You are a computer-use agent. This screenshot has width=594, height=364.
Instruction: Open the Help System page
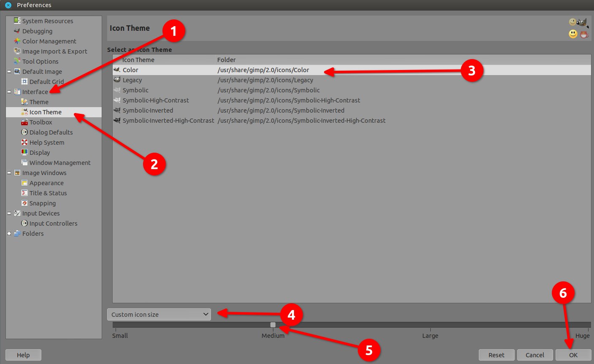point(47,142)
